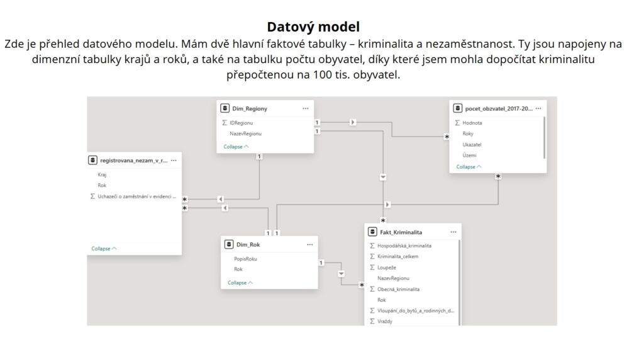
Task: Select sigma icon next to Hodnota
Action: pos(457,123)
